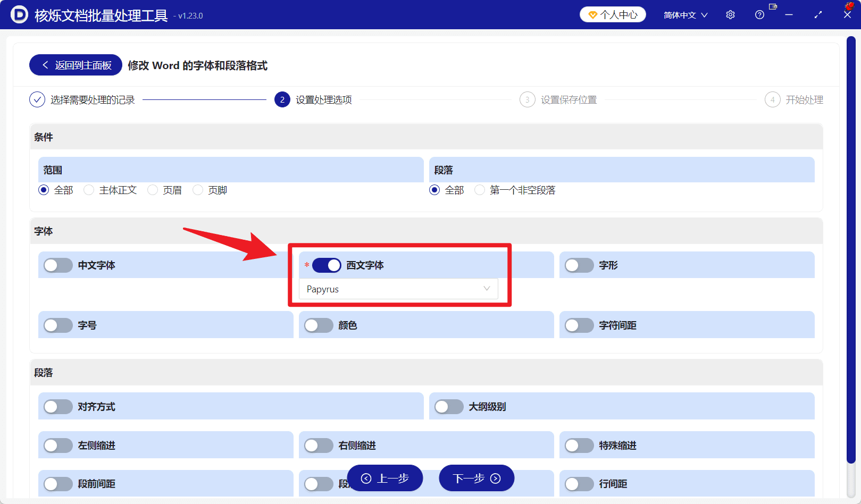Click 设置处理选项 step label
Image resolution: width=861 pixels, height=504 pixels.
(324, 100)
